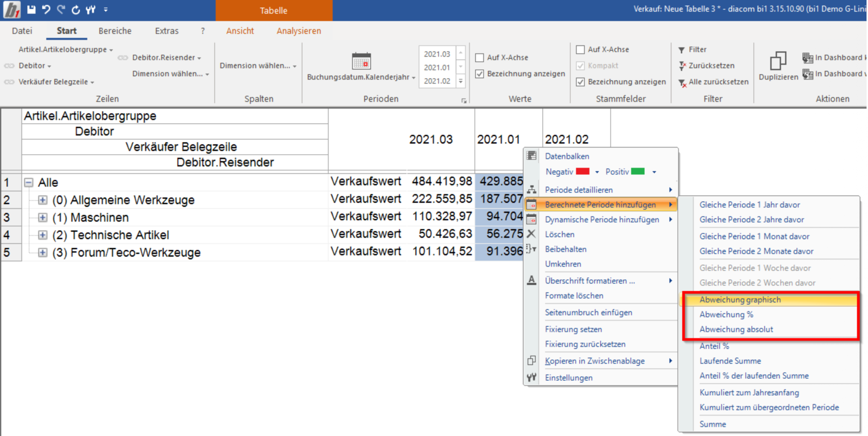Image resolution: width=868 pixels, height=436 pixels.
Task: Open quick access toolbar customize arrow
Action: pyautogui.click(x=105, y=9)
